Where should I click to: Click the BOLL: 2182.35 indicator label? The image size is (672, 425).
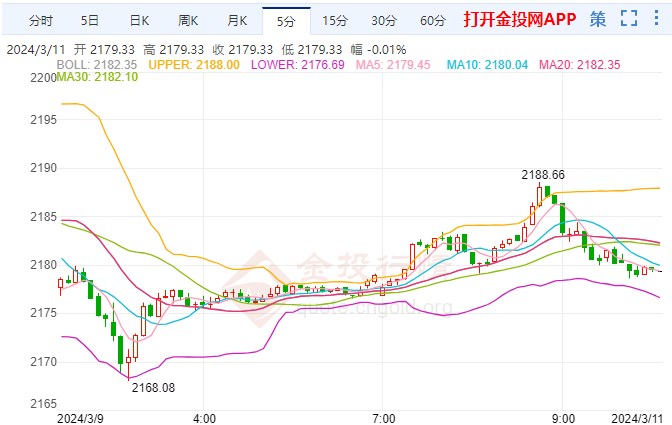(97, 65)
